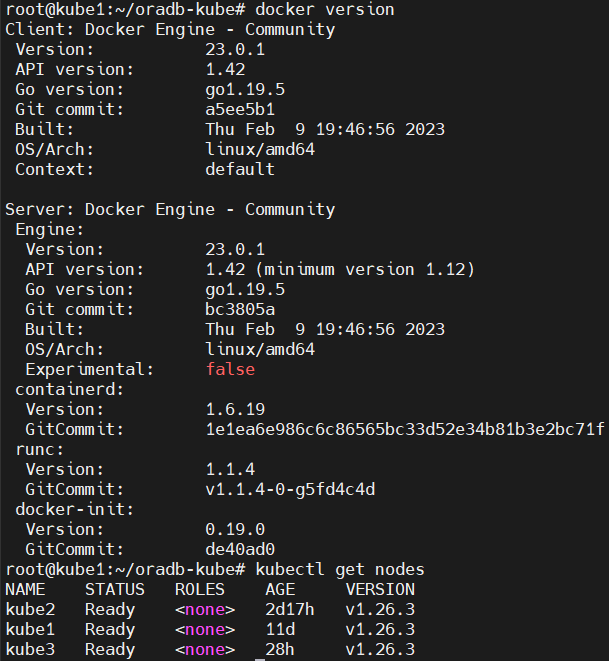Click server Git commit bc3805a
Viewport: 609px width, 661px height.
(240, 309)
